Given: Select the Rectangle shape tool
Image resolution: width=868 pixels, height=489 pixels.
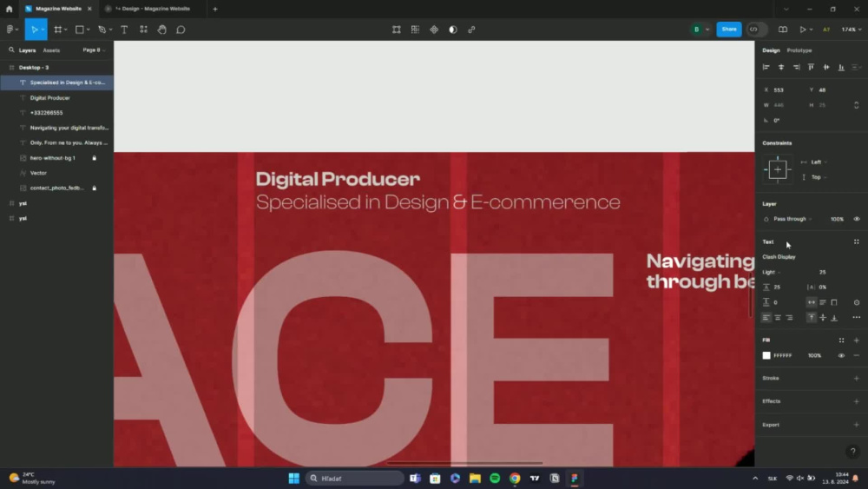Looking at the screenshot, I should [x=80, y=30].
